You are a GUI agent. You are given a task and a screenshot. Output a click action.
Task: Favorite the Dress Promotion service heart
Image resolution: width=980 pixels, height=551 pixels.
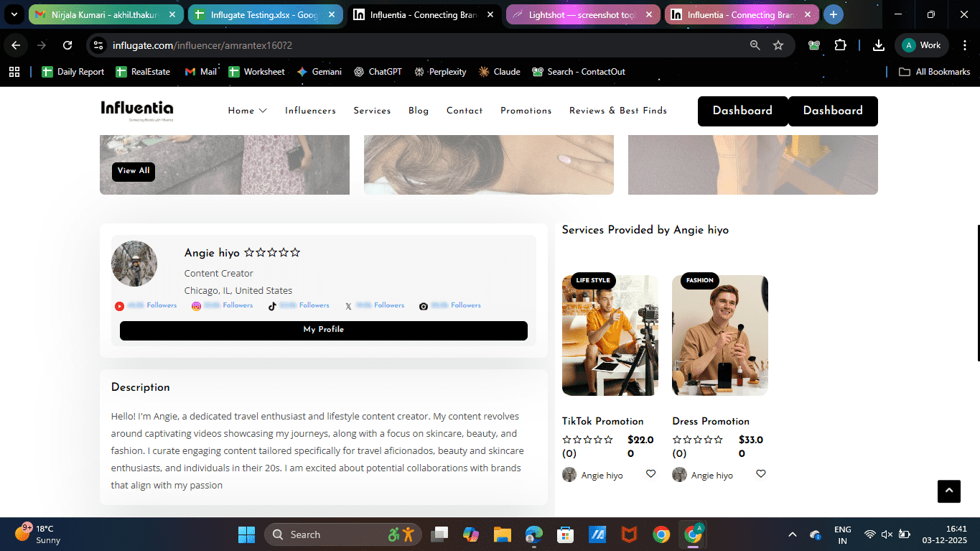tap(760, 474)
